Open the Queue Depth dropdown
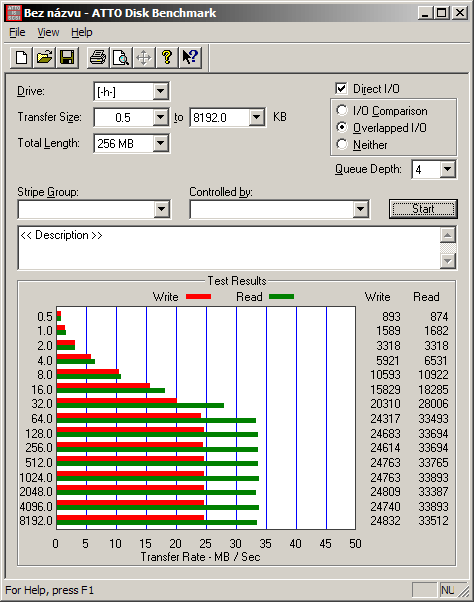Screen dimensions: 474x602 click(447, 169)
